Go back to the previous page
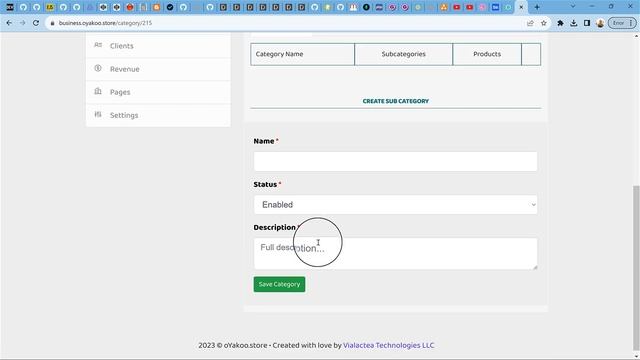The height and width of the screenshot is (360, 640). pos(9,23)
